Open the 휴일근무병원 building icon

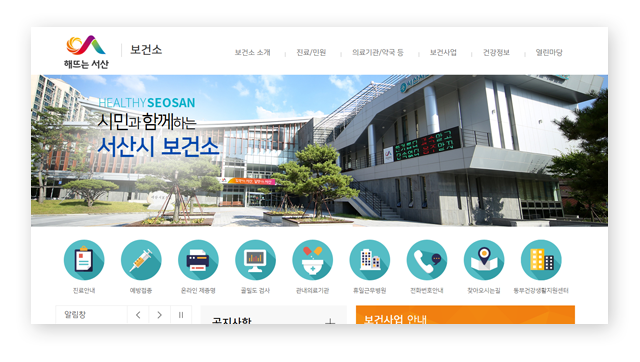tap(370, 260)
